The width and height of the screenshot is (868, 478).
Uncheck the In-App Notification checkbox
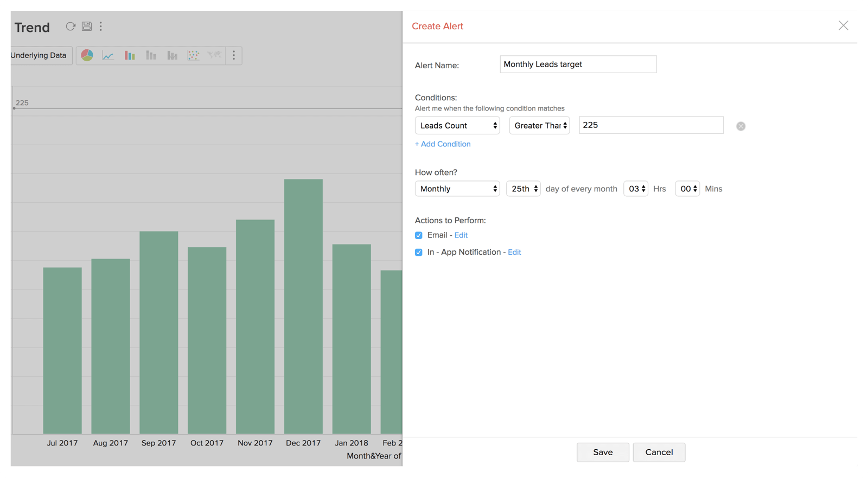[419, 253]
